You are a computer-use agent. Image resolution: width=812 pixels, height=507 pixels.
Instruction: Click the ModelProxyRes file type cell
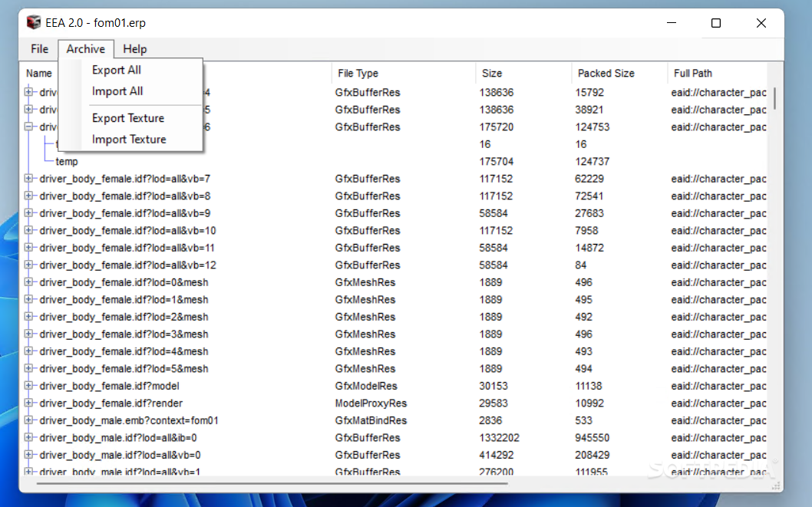point(371,403)
